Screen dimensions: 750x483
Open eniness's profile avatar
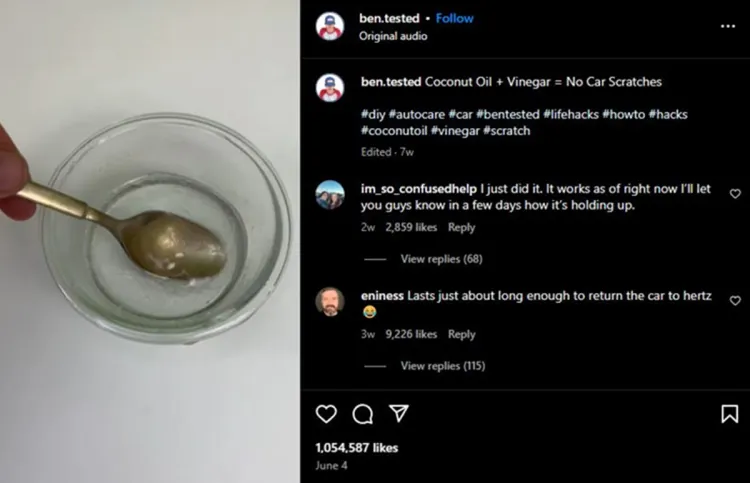(330, 301)
